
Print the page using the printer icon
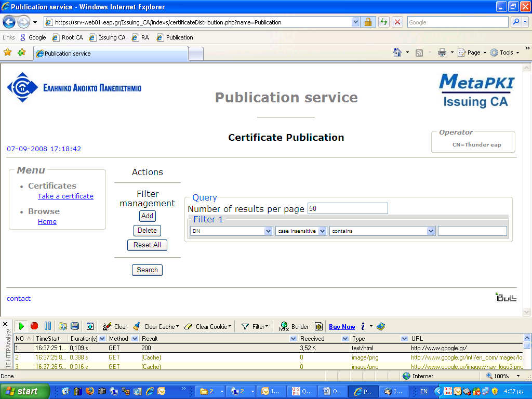442,52
